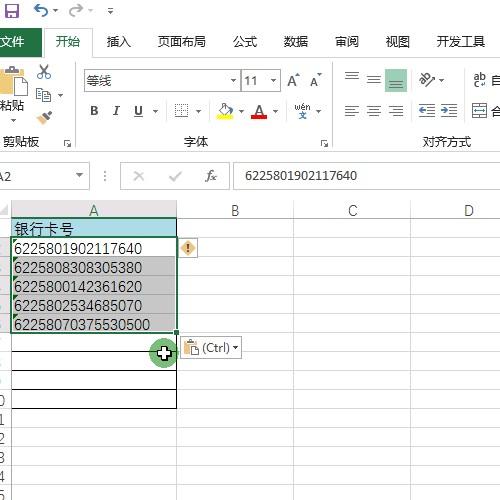Click the Merge and Center icon
The height and width of the screenshot is (500, 500).
480,110
